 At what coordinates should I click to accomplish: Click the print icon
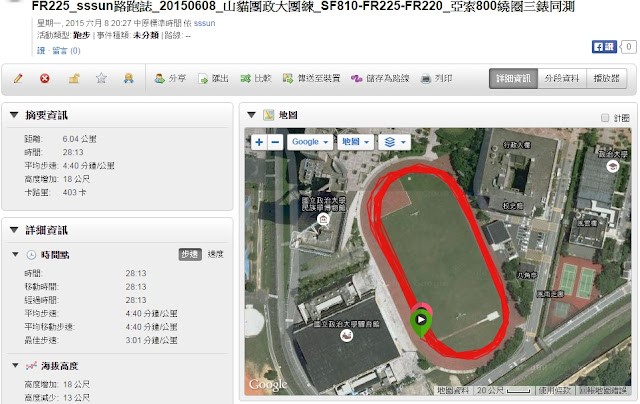[x=426, y=78]
